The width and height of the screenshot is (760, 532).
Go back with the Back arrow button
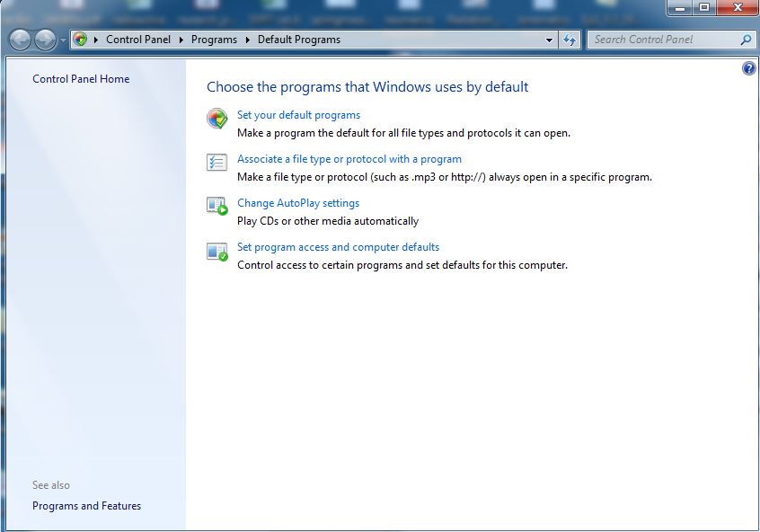click(x=20, y=40)
